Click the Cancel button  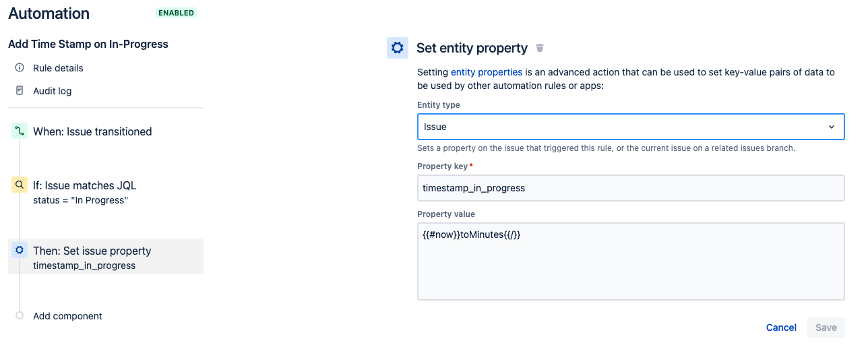coord(781,327)
